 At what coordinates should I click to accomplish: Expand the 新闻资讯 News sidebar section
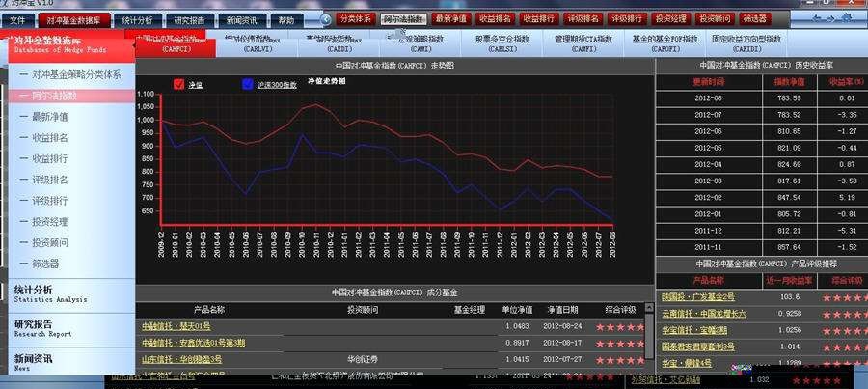coord(71,362)
